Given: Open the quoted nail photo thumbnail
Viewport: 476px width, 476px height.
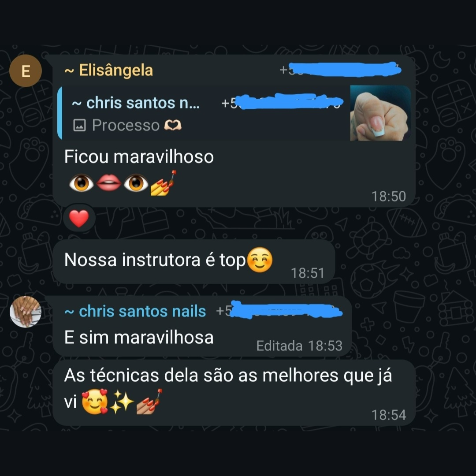Looking at the screenshot, I should [x=380, y=113].
